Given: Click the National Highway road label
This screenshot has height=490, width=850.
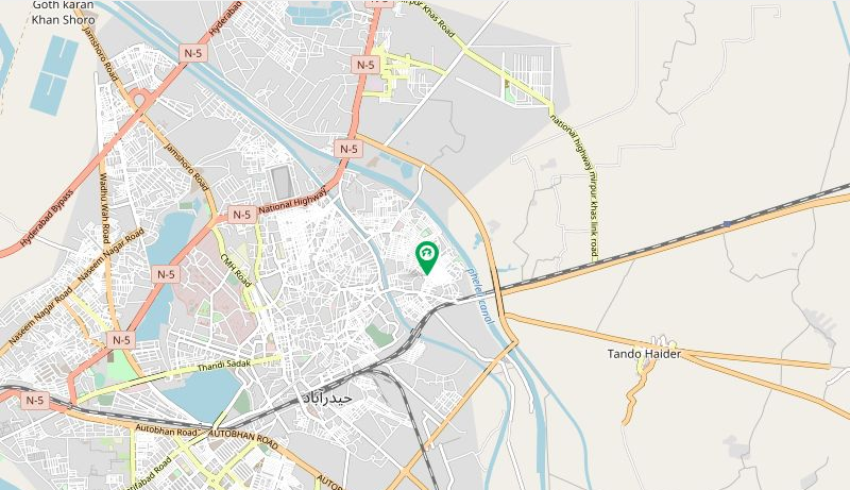Looking at the screenshot, I should (x=293, y=202).
